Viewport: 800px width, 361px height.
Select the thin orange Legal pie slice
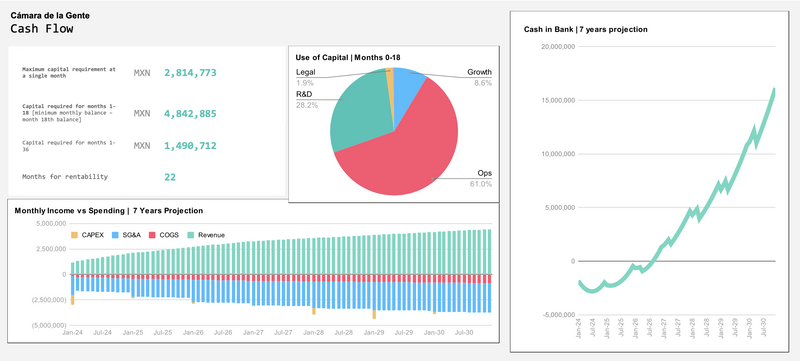[x=390, y=87]
